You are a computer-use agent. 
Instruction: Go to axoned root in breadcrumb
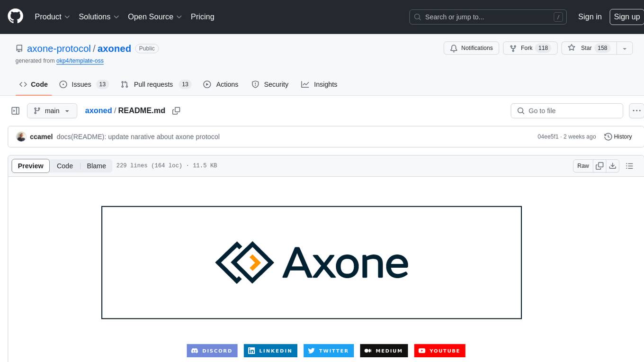[x=98, y=110]
